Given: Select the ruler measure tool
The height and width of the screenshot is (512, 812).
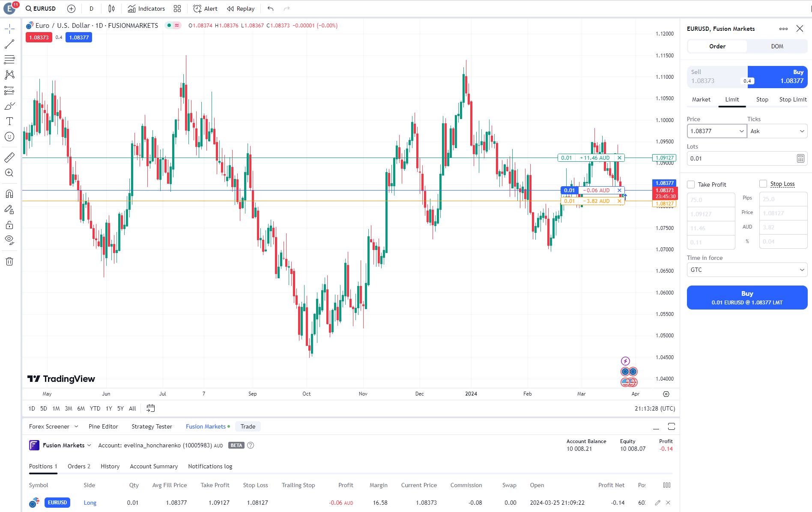Looking at the screenshot, I should pyautogui.click(x=9, y=158).
